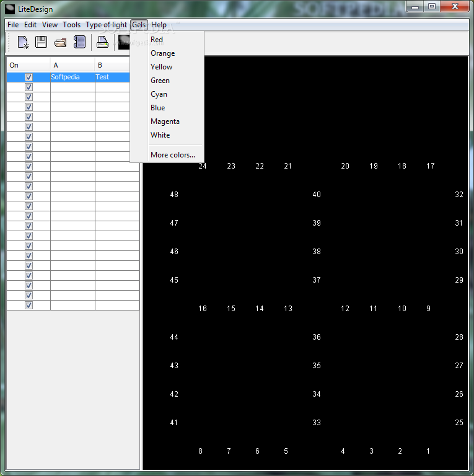474x476 pixels.
Task: Select light number 32 on stage
Action: click(x=459, y=195)
